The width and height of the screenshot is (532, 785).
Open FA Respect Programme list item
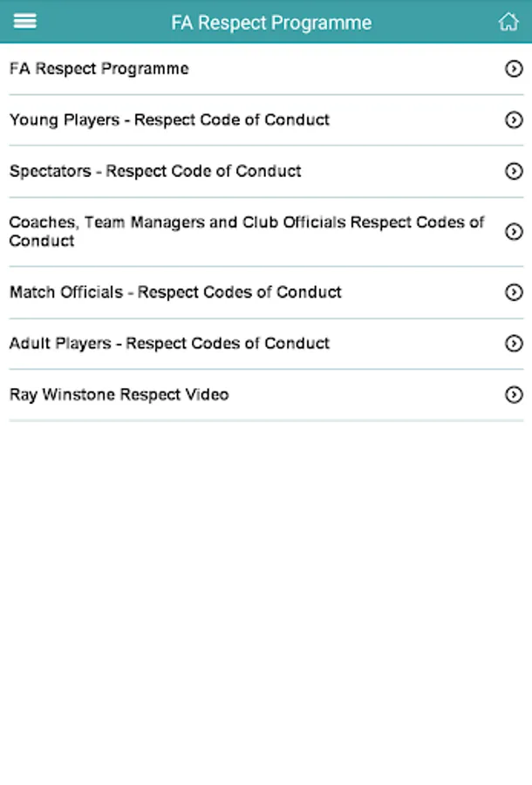(99, 69)
